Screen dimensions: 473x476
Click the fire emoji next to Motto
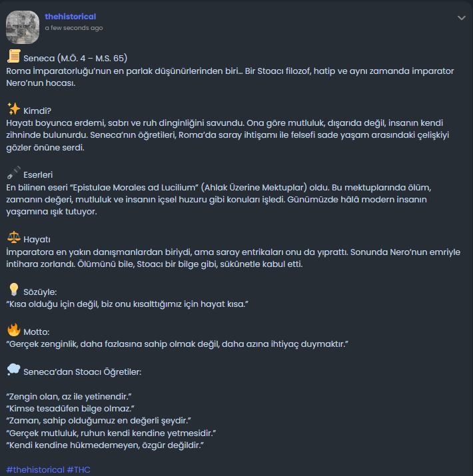[x=13, y=330]
